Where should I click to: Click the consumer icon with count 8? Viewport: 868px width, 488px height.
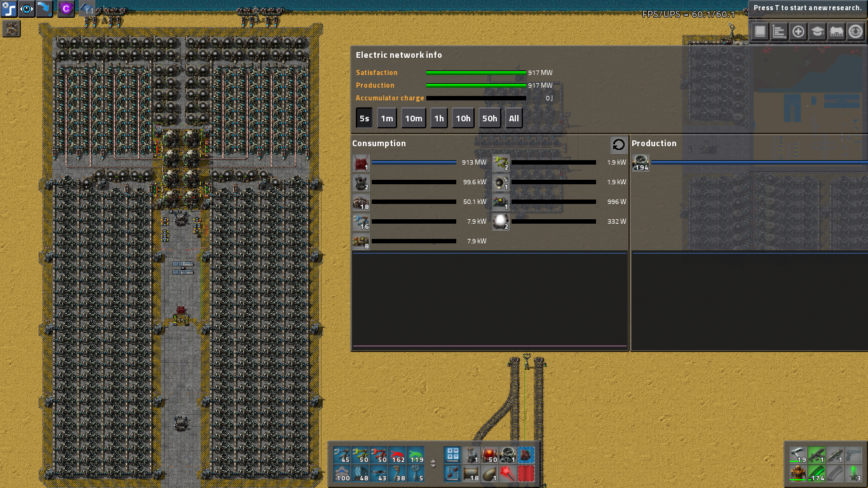point(361,241)
